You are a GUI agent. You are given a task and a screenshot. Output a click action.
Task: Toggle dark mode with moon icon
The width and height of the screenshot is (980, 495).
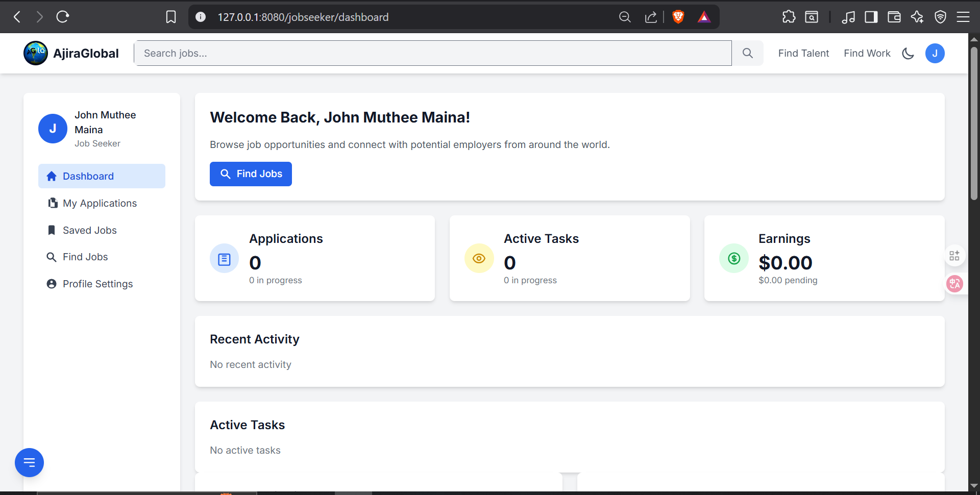pos(908,53)
